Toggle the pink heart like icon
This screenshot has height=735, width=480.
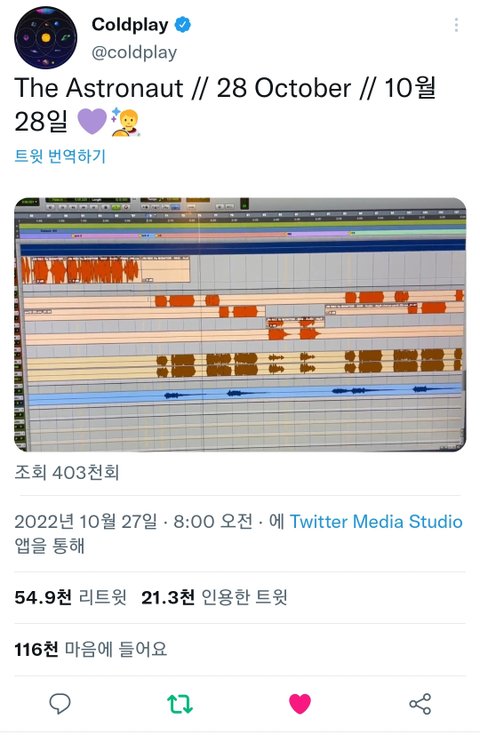point(300,704)
